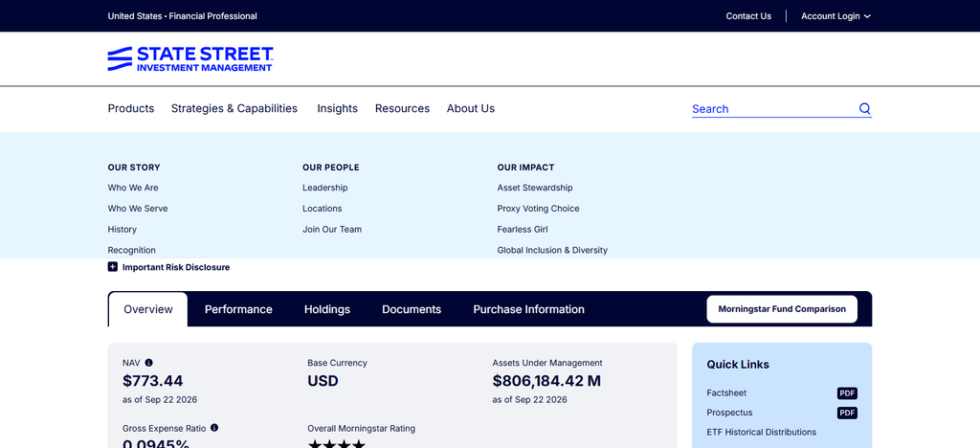The image size is (980, 448).
Task: Open the Factsheet quick link
Action: tap(726, 393)
